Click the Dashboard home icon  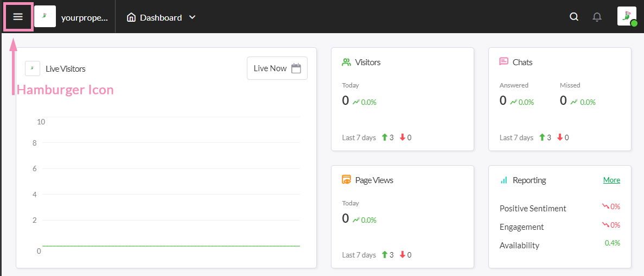[x=131, y=18]
